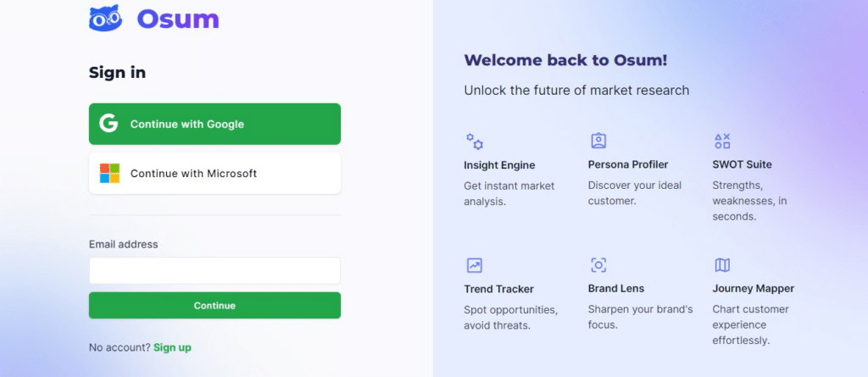This screenshot has width=868, height=377.
Task: Open the Sign up link
Action: coord(172,347)
